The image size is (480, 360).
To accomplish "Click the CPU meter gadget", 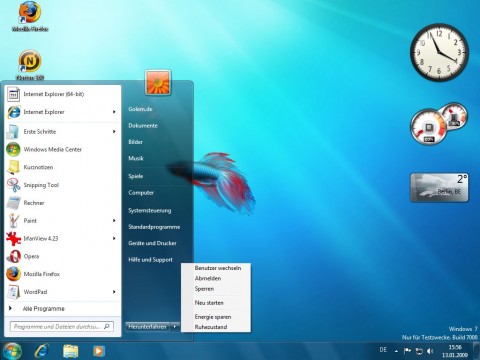I will click(439, 124).
